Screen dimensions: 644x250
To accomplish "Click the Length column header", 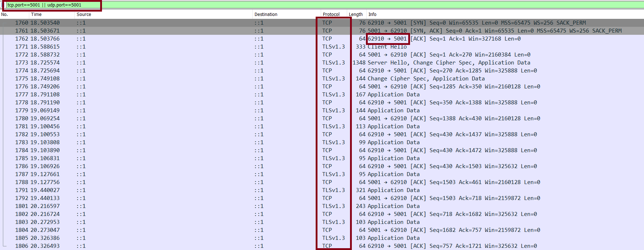I will (355, 14).
